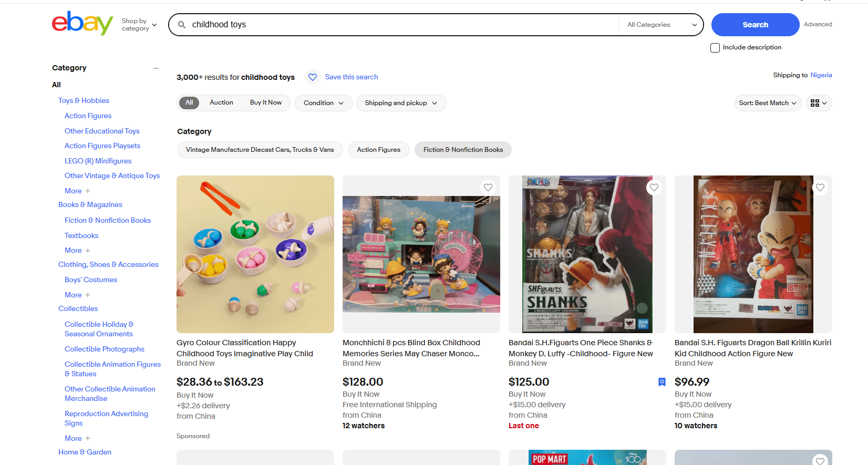Open Fiction & Nonfiction Books sidebar link
Viewport: 868px width, 465px height.
pyautogui.click(x=108, y=220)
